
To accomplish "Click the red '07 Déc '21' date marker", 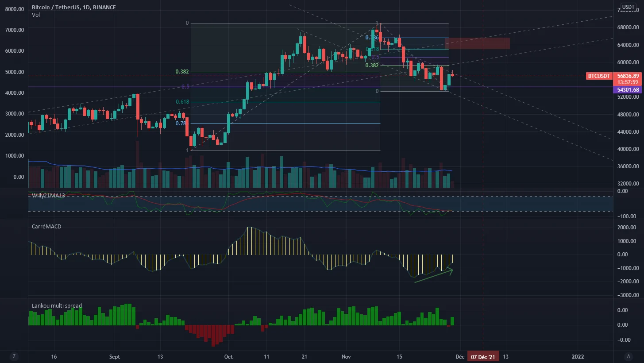I will coord(482,356).
